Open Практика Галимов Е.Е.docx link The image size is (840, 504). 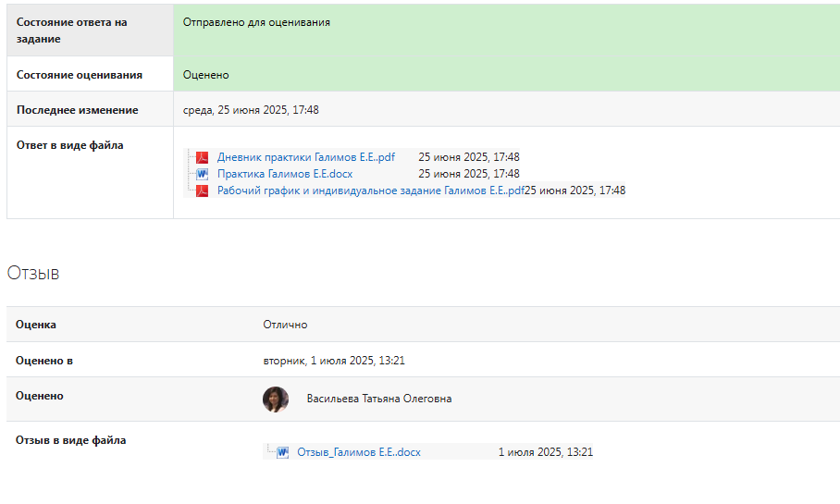tap(284, 174)
